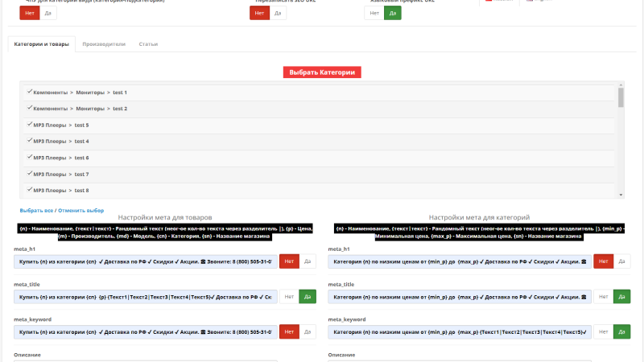Toggle checkbox for MP3 Плееры > test 8
This screenshot has width=644, height=362.
[x=30, y=190]
